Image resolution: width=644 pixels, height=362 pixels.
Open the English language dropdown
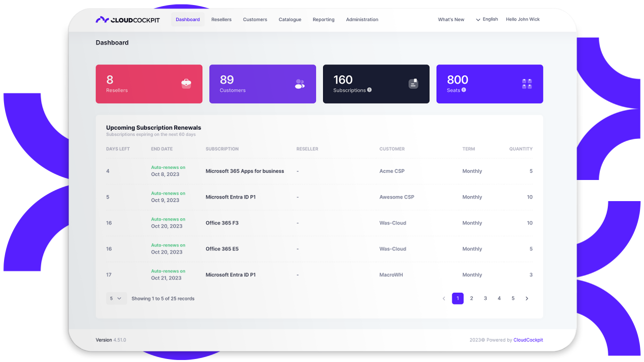(487, 20)
